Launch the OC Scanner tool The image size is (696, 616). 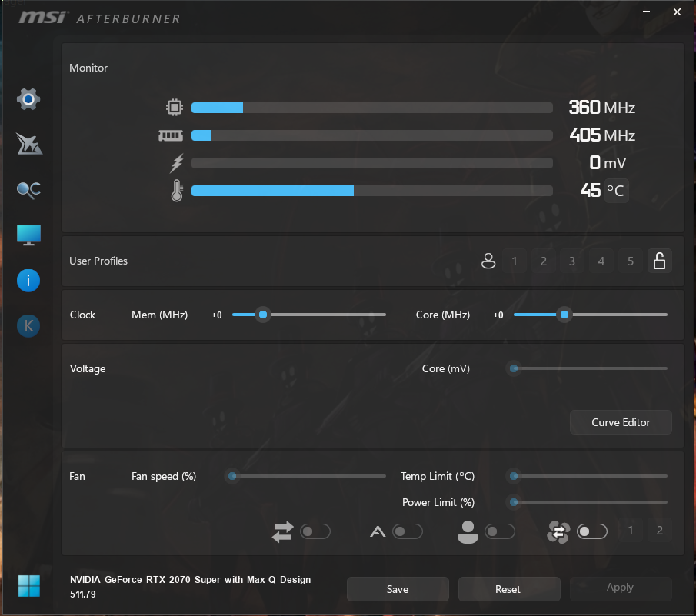28,190
